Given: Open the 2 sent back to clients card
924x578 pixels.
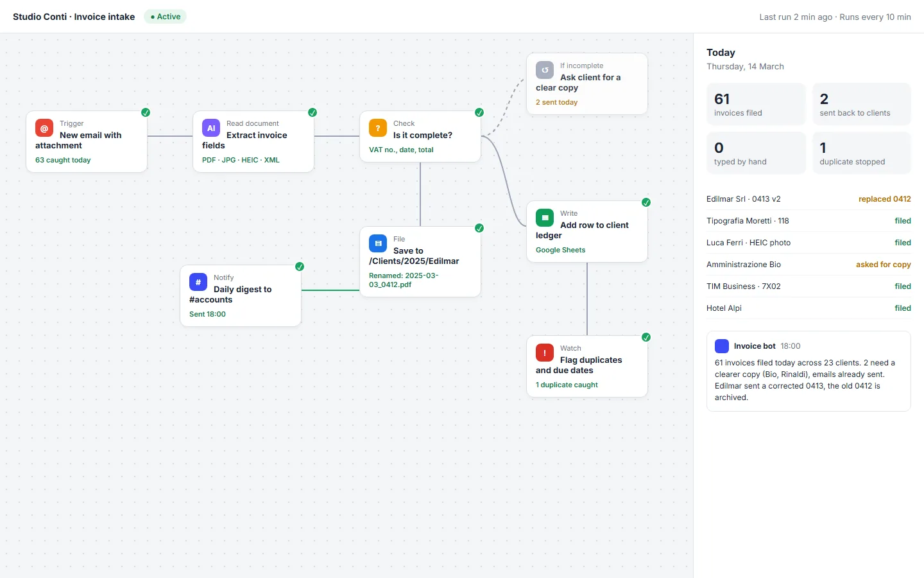Looking at the screenshot, I should pyautogui.click(x=862, y=104).
